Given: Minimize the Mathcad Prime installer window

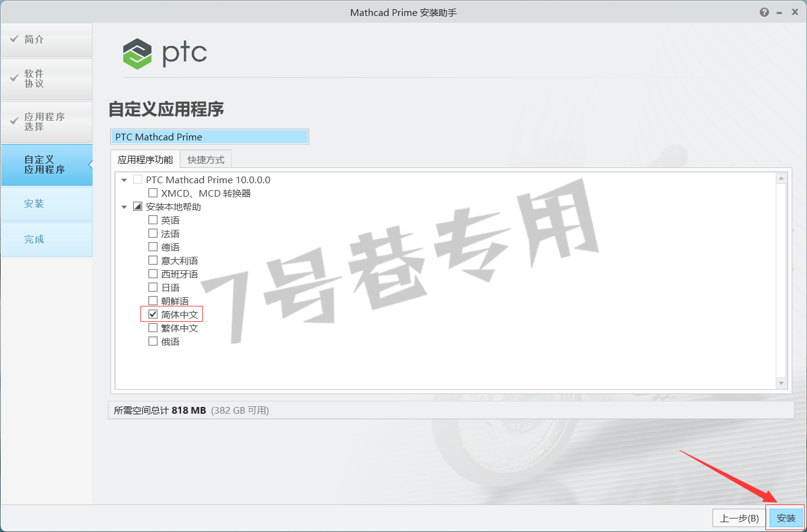Looking at the screenshot, I should click(780, 12).
